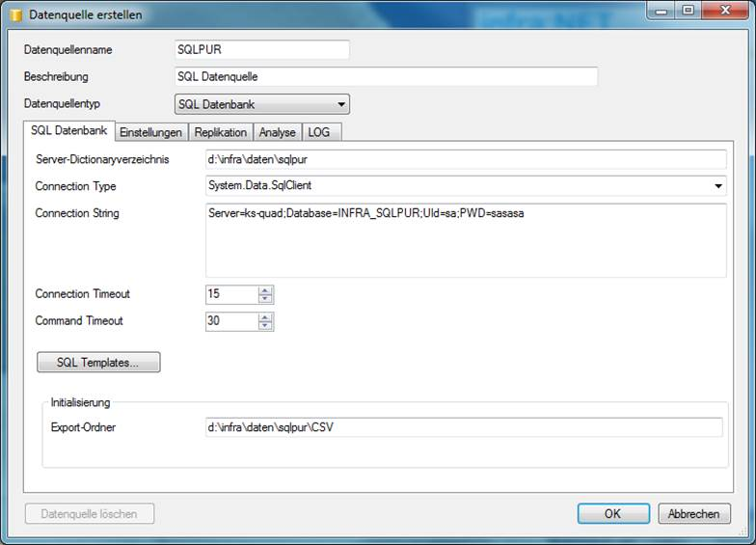Open the Replikation tab
The image size is (756, 545).
(220, 132)
